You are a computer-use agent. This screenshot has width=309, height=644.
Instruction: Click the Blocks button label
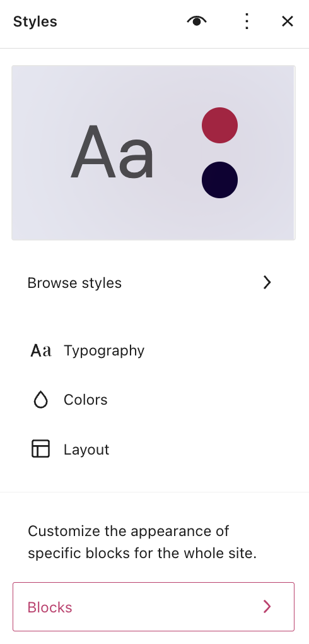50,607
